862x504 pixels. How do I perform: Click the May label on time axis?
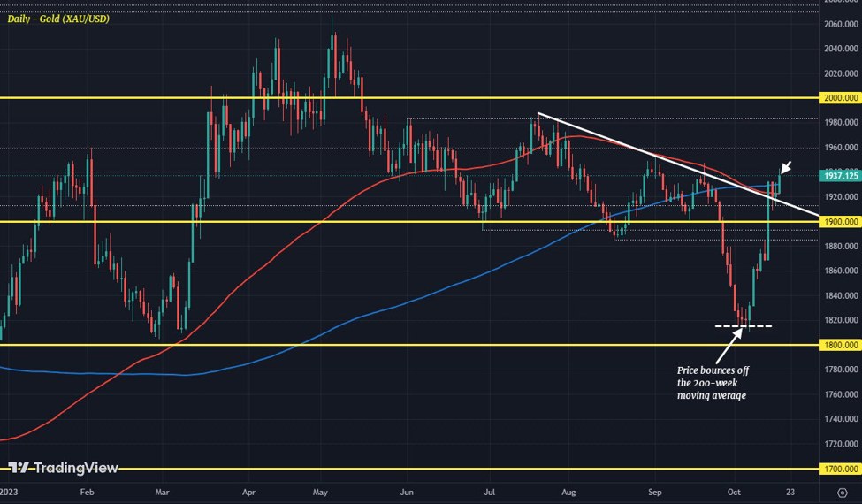[321, 492]
